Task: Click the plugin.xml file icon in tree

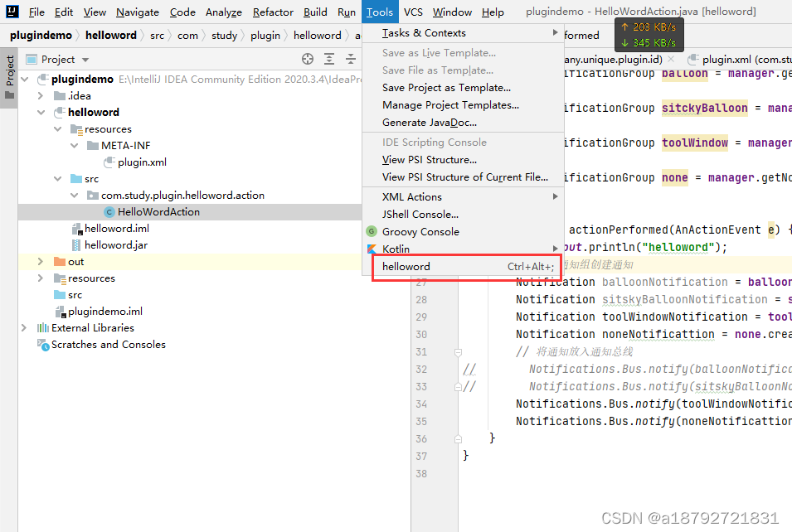Action: coord(109,162)
